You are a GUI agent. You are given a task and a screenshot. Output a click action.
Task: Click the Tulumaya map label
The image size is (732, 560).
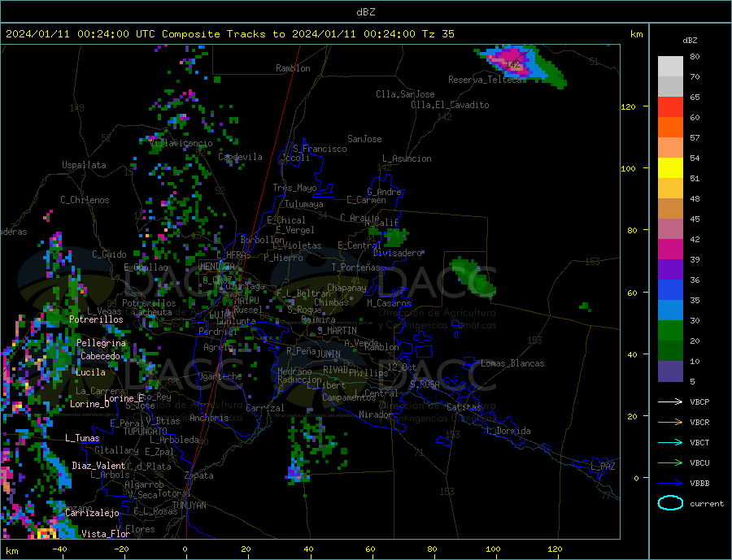304,204
